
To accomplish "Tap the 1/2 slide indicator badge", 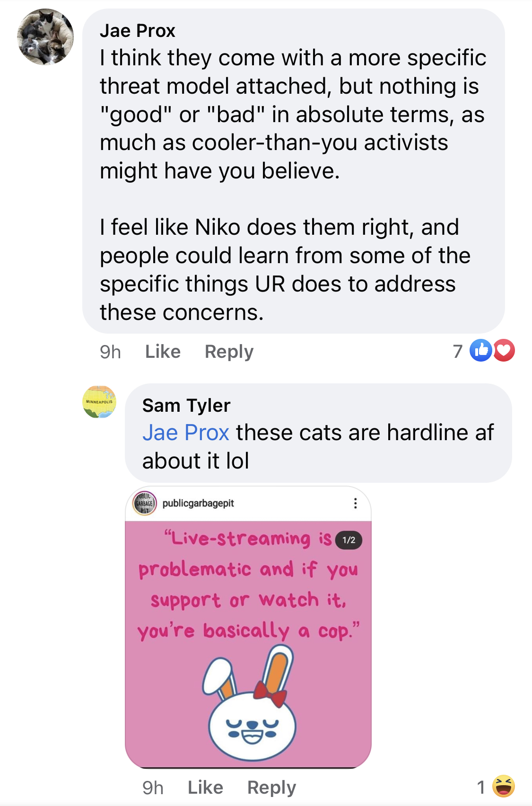I will tap(349, 540).
